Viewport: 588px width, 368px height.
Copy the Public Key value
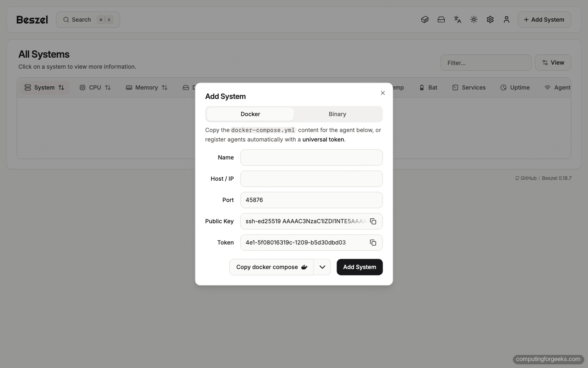pos(373,221)
